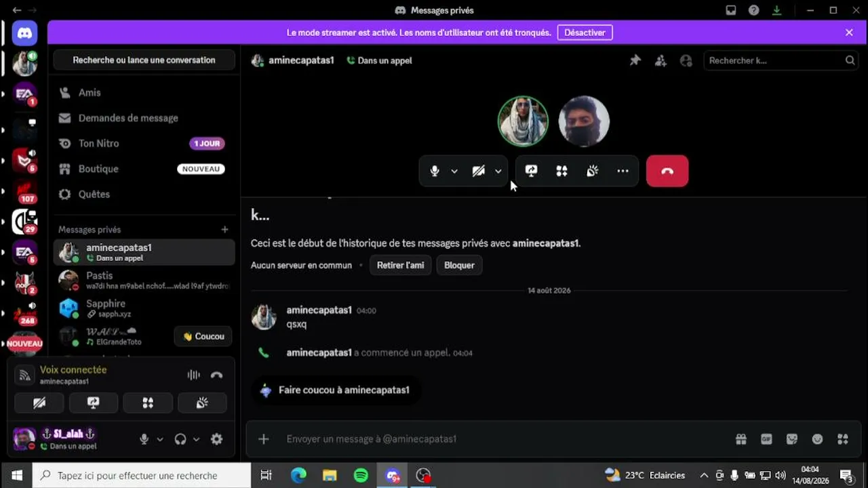The height and width of the screenshot is (488, 868).
Task: Show hidden system tray icons
Action: 704,475
